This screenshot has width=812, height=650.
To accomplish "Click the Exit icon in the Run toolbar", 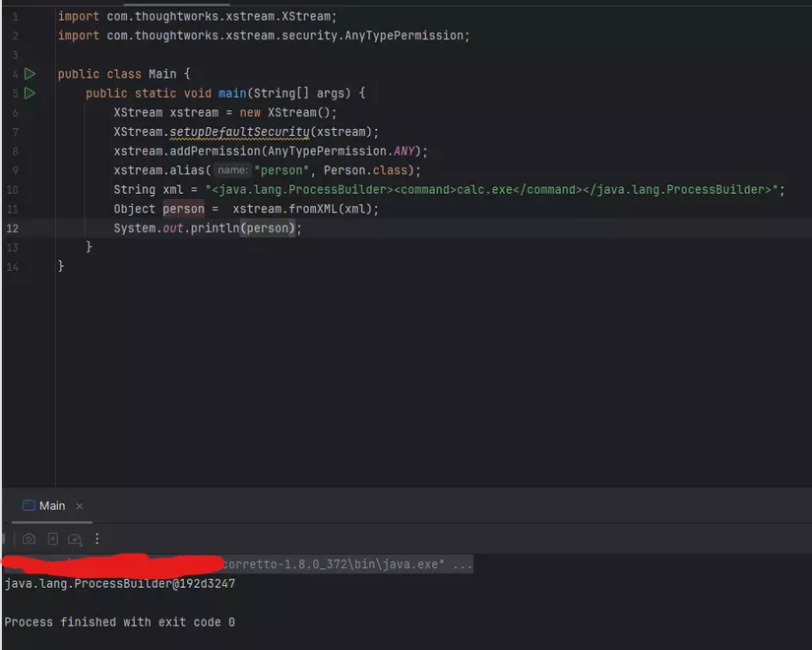I will [x=52, y=539].
